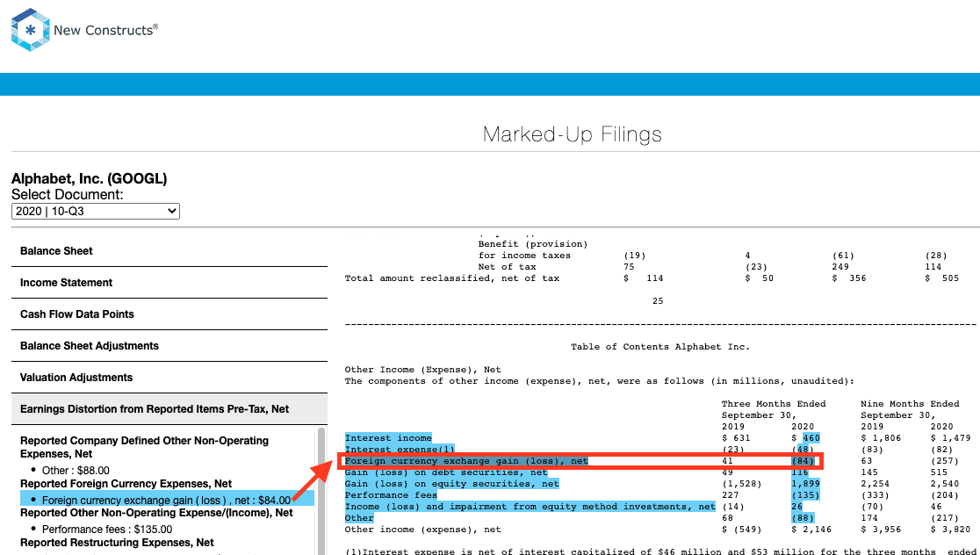This screenshot has height=555, width=980.
Task: Click the highlighted 'Other' label in the filing table
Action: click(359, 518)
